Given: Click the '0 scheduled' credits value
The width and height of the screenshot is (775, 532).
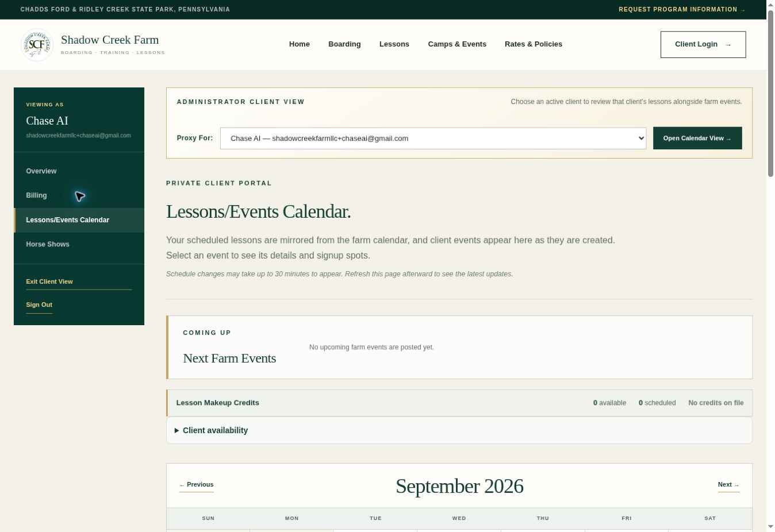Looking at the screenshot, I should pyautogui.click(x=657, y=403).
